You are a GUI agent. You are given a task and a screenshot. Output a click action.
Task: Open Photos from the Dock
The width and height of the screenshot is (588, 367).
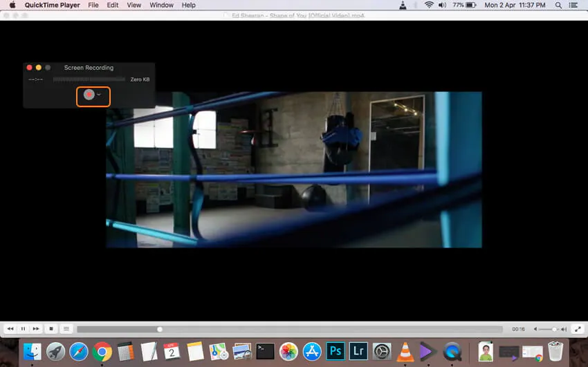[288, 352]
